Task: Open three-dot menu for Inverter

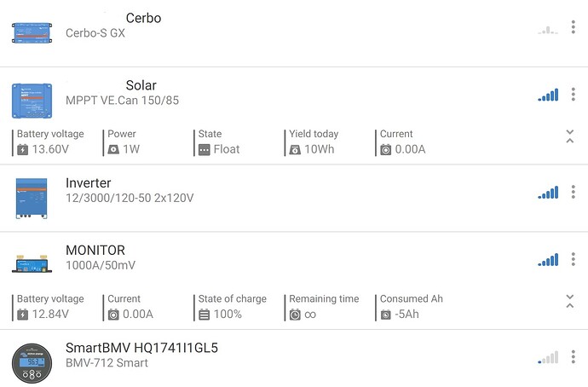Action: tap(573, 192)
